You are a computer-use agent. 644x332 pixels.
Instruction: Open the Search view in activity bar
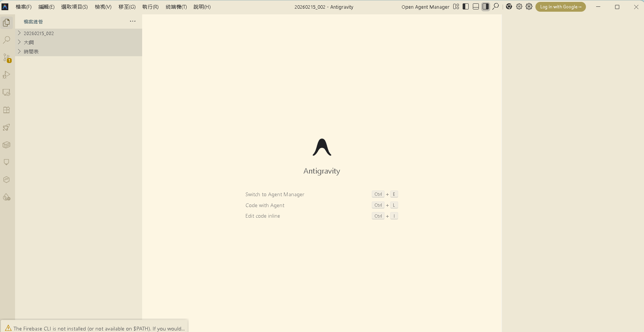(x=6, y=40)
